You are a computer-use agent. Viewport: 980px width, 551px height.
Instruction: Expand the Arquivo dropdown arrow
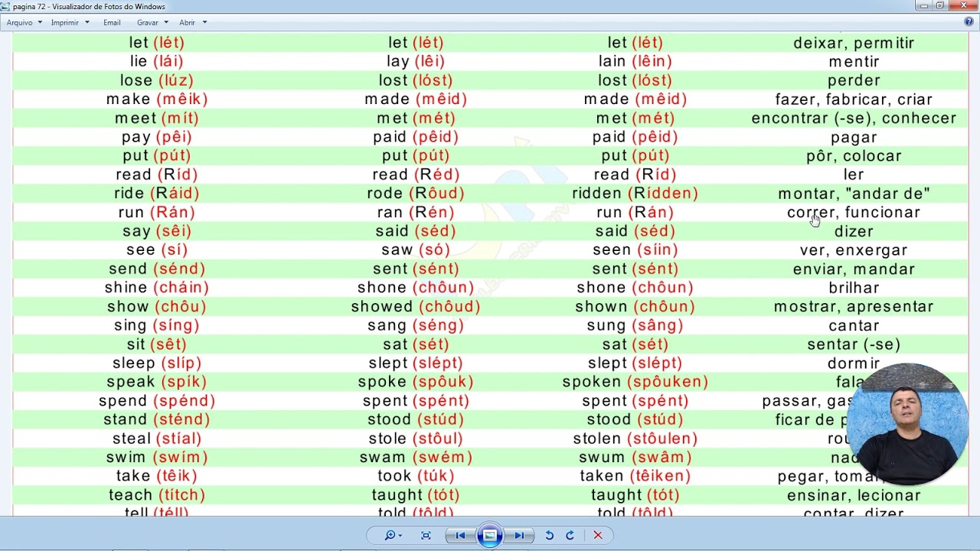coord(40,23)
